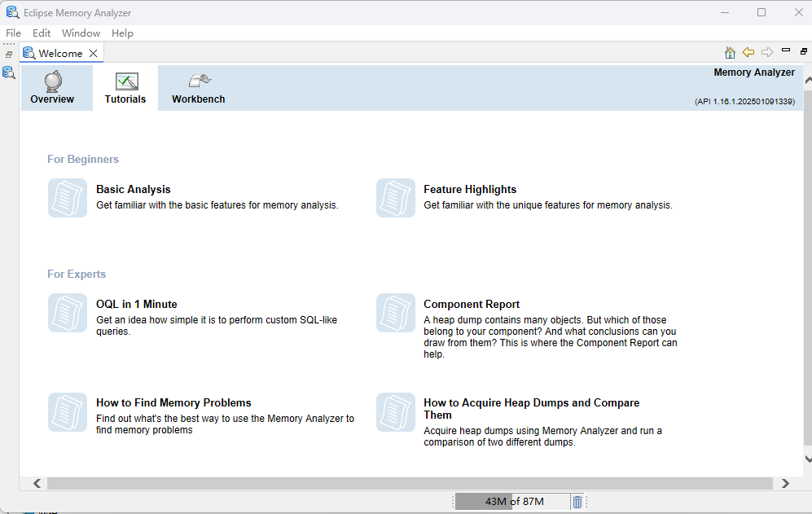Viewport: 812px width, 514px height.
Task: Open the Overview globe icon
Action: [x=52, y=81]
